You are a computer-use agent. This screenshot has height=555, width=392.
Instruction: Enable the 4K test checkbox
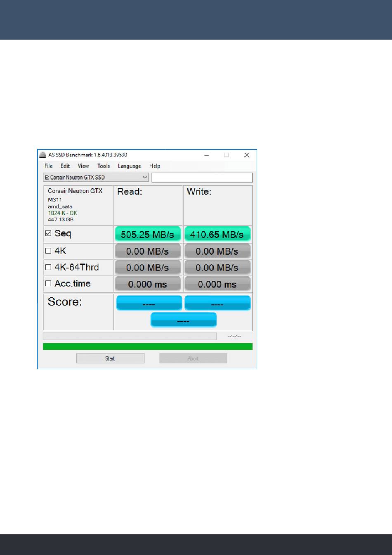(48, 251)
